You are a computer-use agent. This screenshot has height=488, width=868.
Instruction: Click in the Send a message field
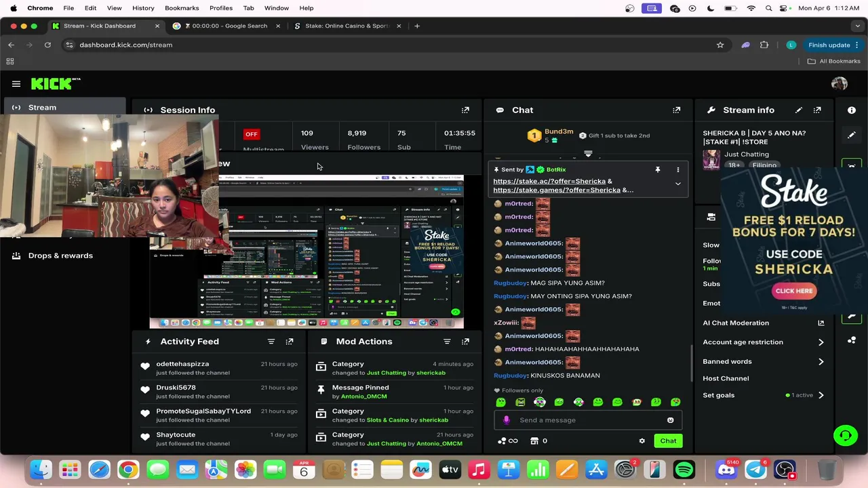(x=587, y=420)
